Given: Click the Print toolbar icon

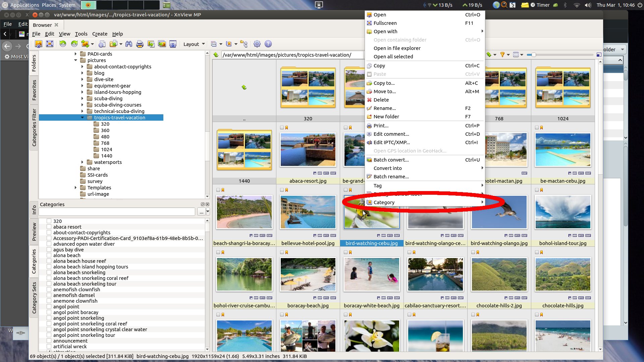Looking at the screenshot, I should 140,44.
